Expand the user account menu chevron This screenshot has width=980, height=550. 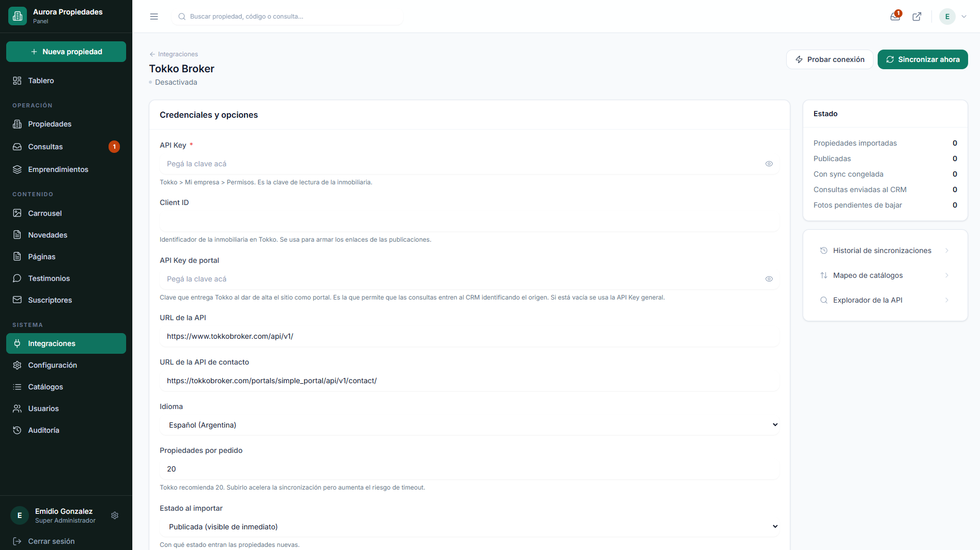pyautogui.click(x=964, y=17)
